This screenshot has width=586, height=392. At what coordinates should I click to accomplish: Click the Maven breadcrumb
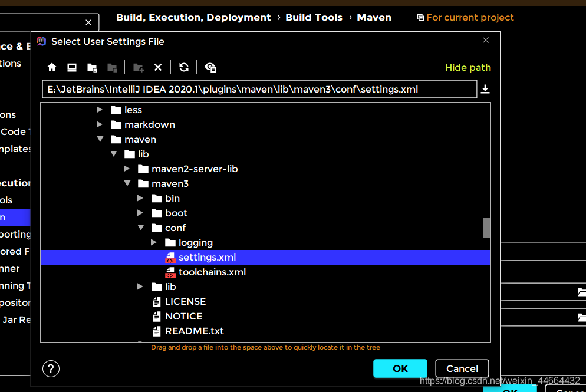374,18
